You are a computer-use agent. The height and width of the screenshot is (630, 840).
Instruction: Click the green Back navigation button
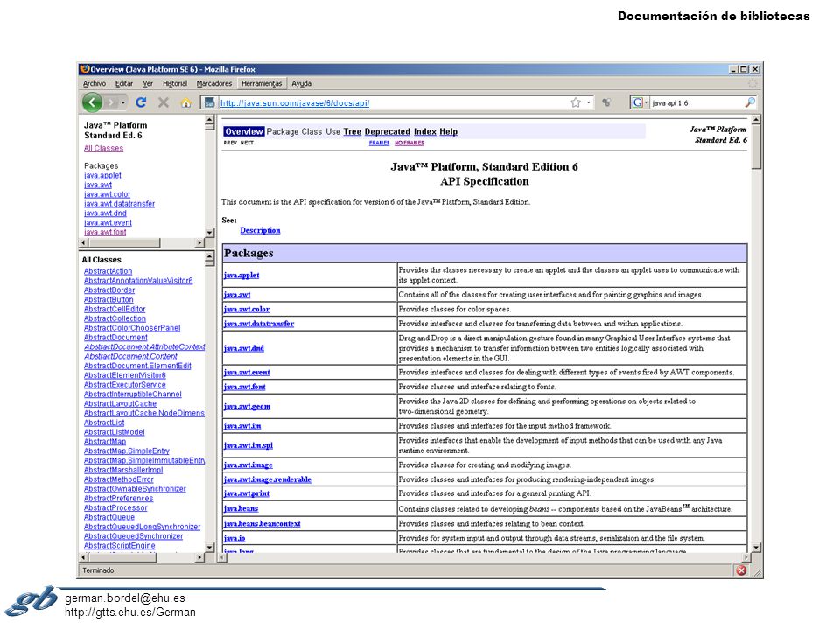pos(92,102)
